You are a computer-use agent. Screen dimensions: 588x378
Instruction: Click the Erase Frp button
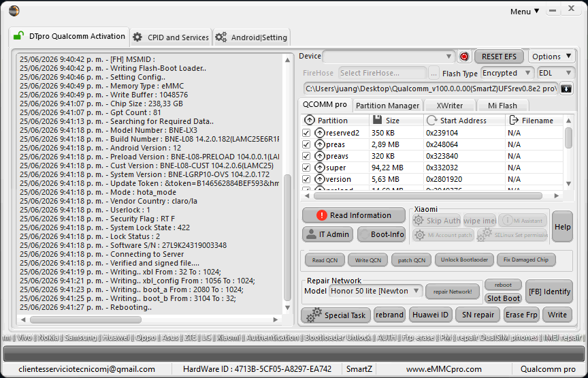521,315
